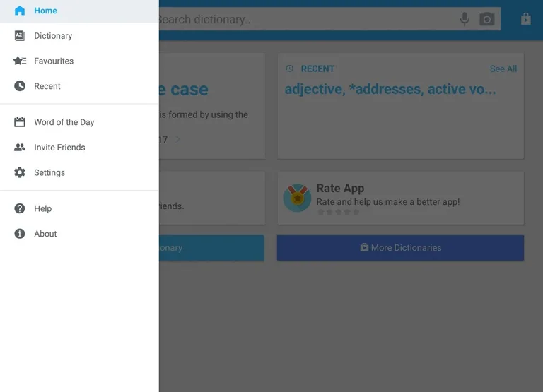Tap the Dictionary book icon
This screenshot has width=543, height=392.
(20, 36)
